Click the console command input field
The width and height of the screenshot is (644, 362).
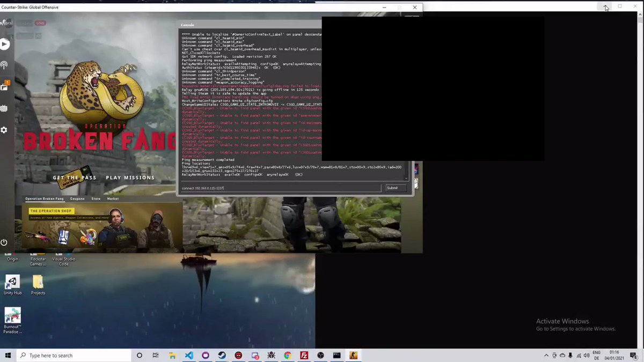[281, 188]
